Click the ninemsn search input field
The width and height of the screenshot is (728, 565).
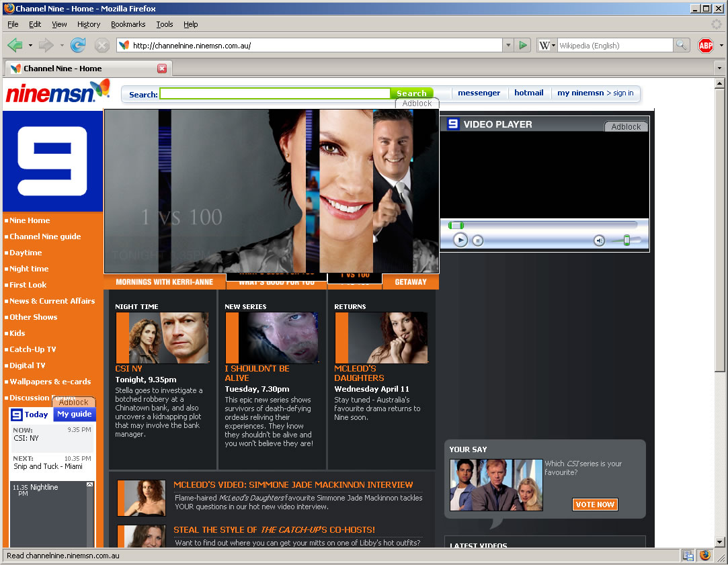275,94
